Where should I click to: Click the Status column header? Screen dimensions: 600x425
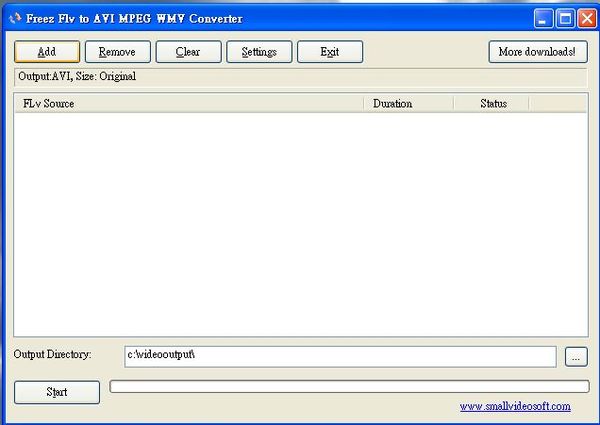pyautogui.click(x=492, y=104)
